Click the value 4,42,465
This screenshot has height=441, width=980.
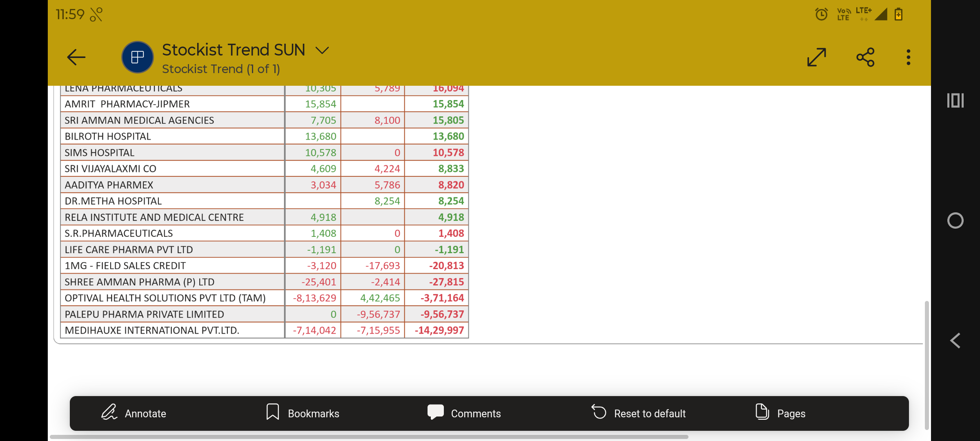tap(380, 298)
